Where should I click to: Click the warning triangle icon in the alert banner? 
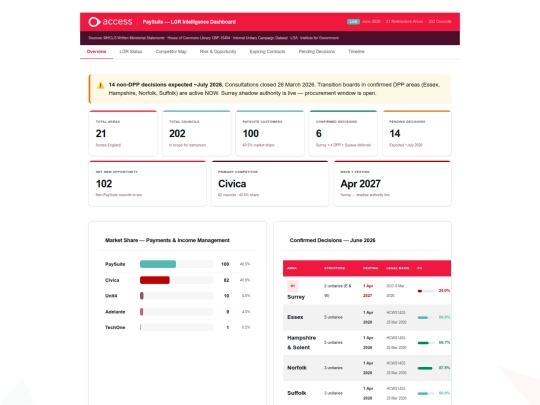click(100, 85)
